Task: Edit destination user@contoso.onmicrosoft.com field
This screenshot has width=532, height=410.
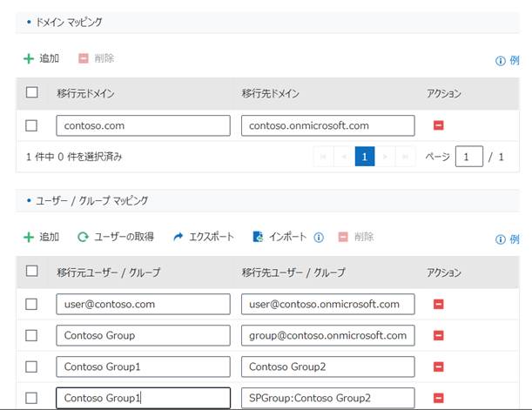Action: coord(327,304)
